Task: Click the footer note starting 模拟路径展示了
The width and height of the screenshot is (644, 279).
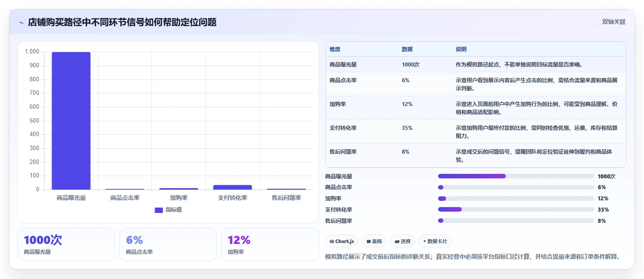Action: click(x=473, y=257)
